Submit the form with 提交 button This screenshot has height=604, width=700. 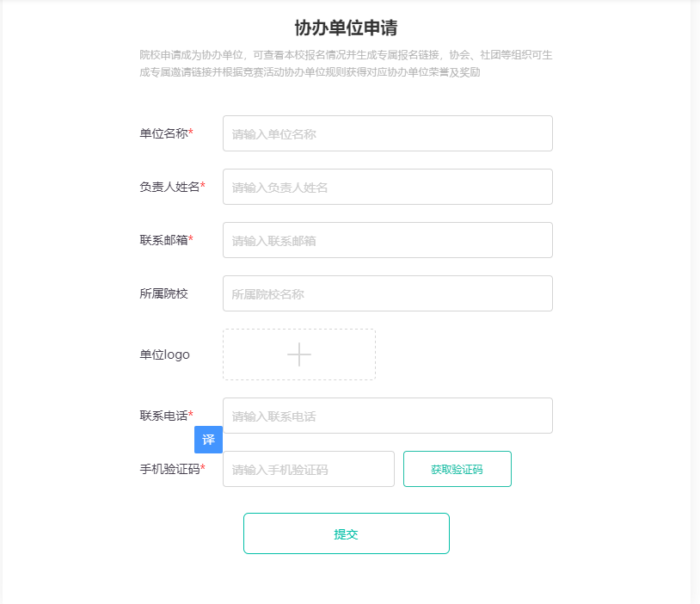coord(346,533)
